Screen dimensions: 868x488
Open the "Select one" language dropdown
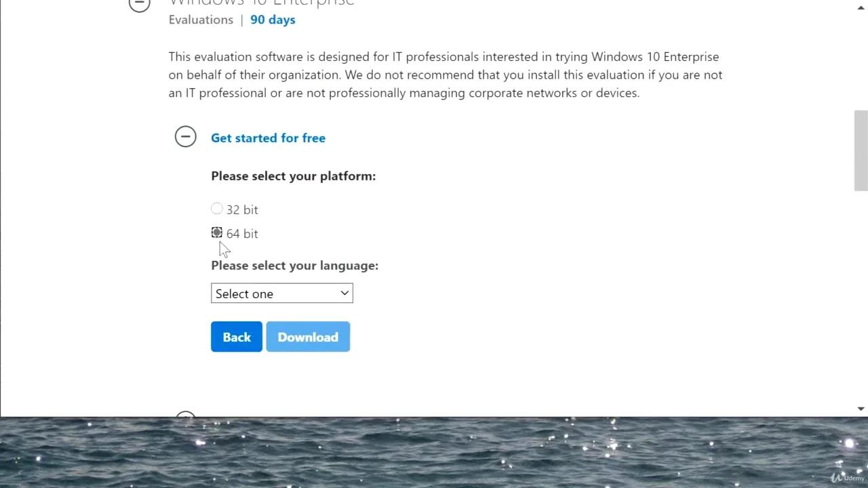(281, 293)
